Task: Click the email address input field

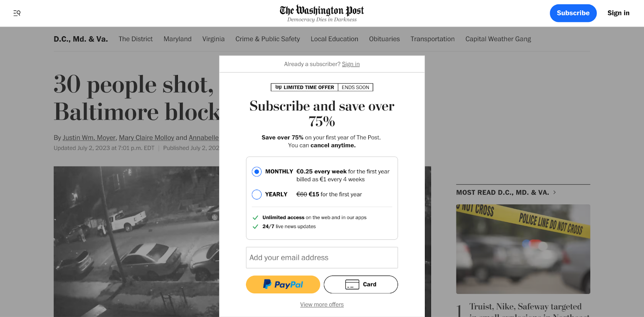Action: click(x=322, y=257)
